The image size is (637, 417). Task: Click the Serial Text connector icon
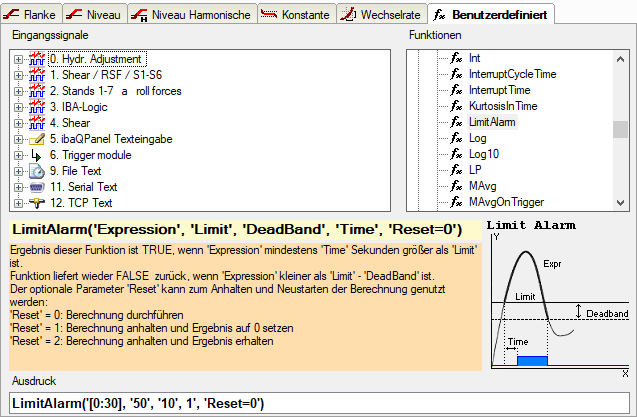pyautogui.click(x=36, y=187)
